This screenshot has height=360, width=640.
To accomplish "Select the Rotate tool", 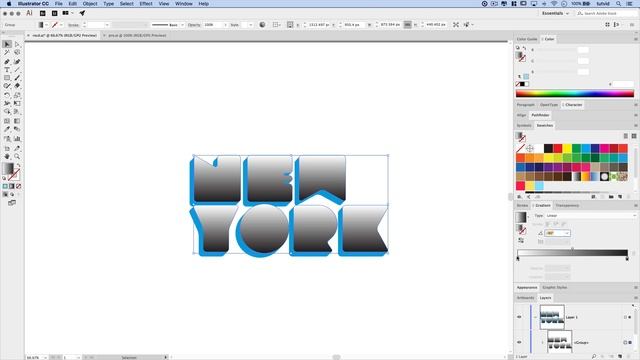I will coord(7,95).
